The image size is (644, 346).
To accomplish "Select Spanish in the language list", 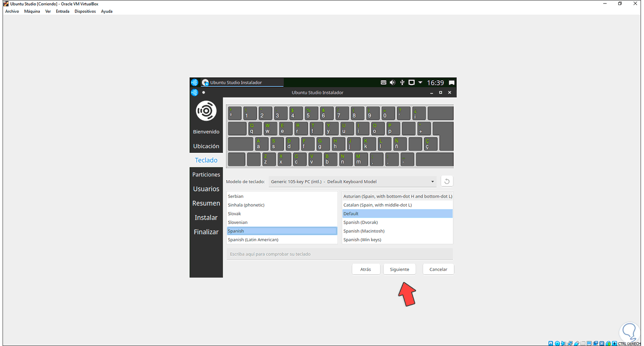I will [x=282, y=231].
